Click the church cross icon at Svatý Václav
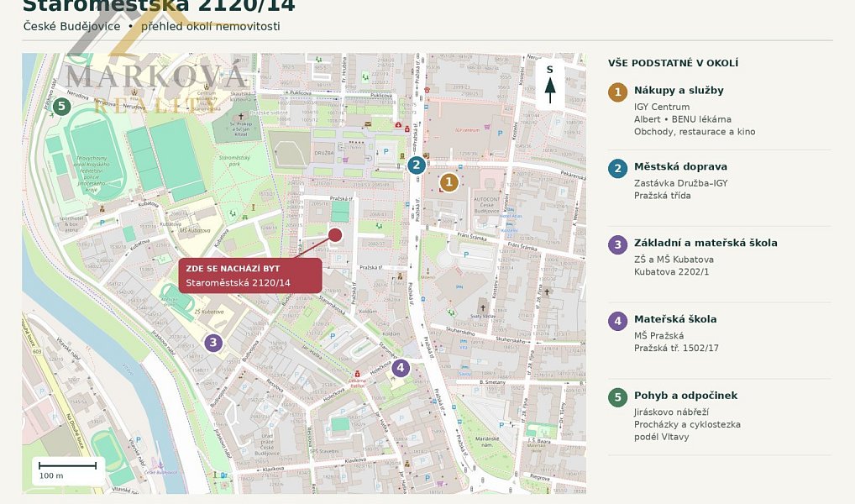 483,307
